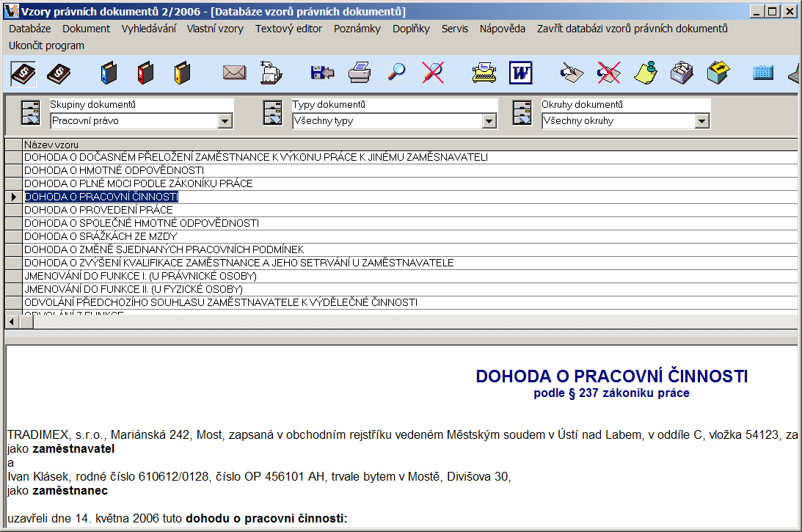Open the Dokument menu
This screenshot has height=532, width=802.
(x=86, y=29)
